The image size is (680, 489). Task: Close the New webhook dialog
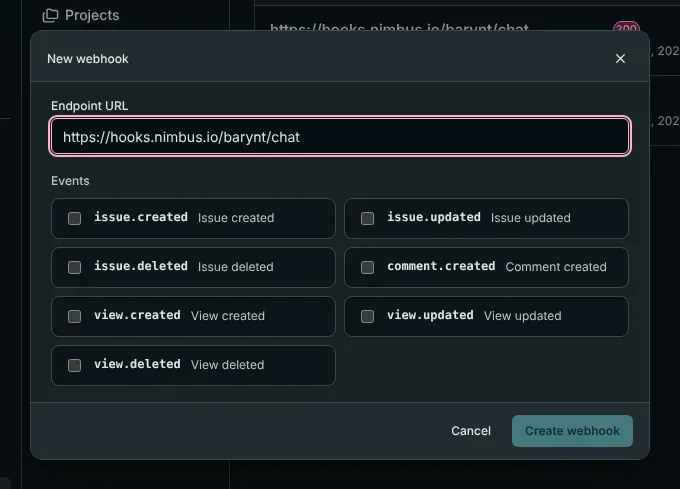click(x=620, y=59)
